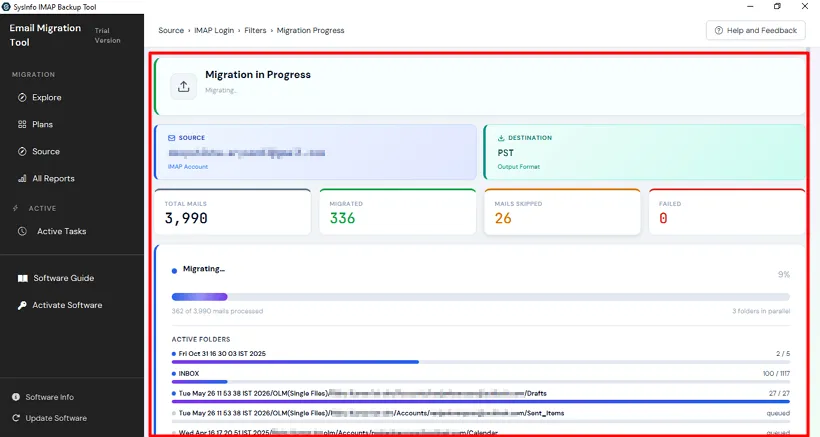This screenshot has width=820, height=437.
Task: Click Update Software
Action: pyautogui.click(x=56, y=418)
